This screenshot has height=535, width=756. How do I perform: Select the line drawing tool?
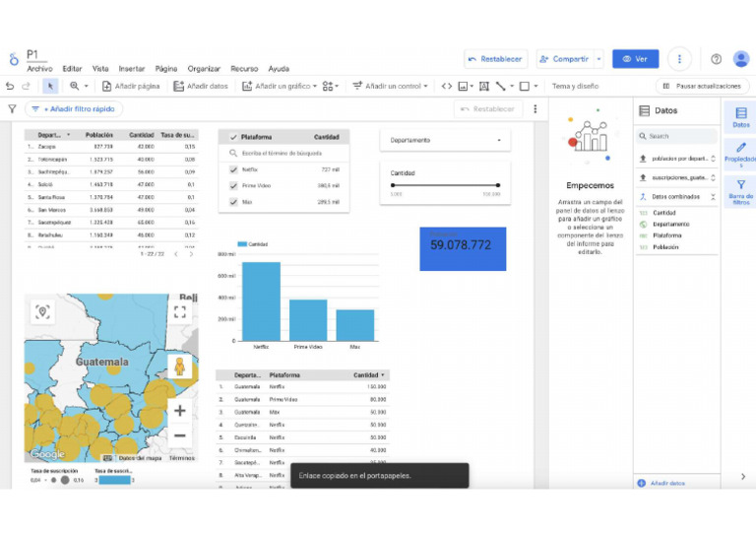tap(500, 86)
